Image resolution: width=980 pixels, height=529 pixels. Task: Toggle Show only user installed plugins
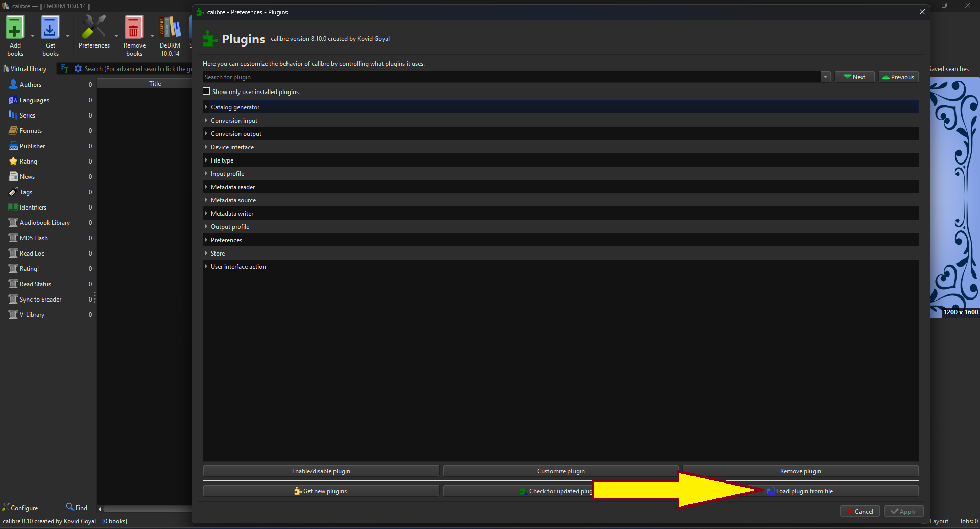tap(207, 91)
